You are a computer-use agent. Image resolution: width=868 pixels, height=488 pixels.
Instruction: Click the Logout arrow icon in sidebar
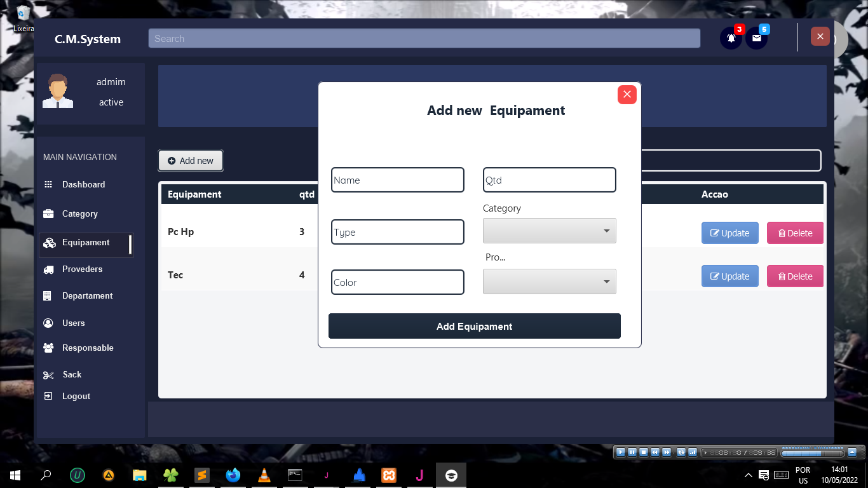pos(48,396)
